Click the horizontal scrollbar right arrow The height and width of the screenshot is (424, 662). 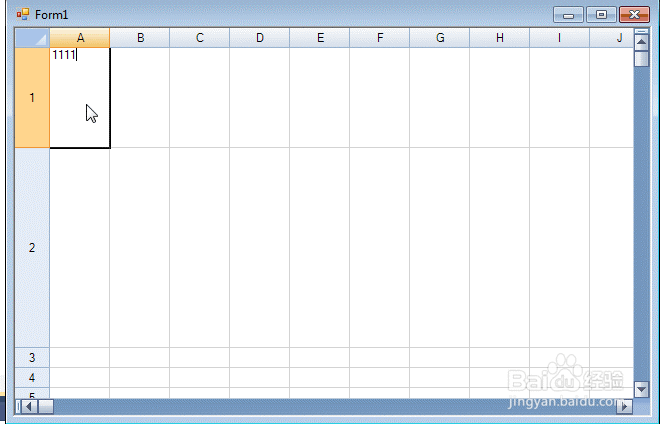[624, 407]
